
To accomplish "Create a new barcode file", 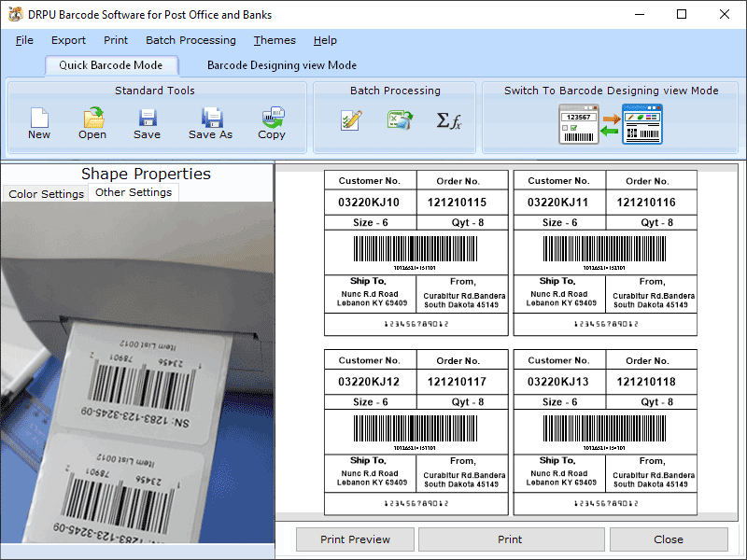I will coord(38,122).
